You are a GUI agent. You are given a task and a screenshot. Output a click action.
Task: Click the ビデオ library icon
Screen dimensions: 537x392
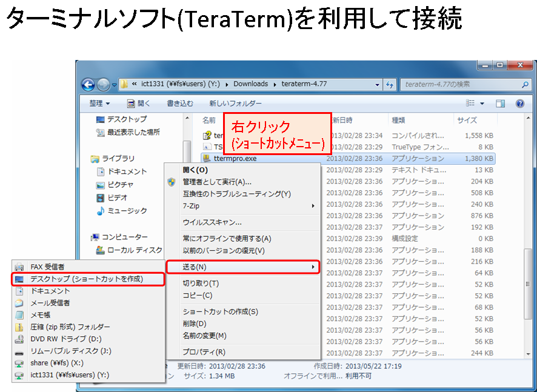pos(101,198)
